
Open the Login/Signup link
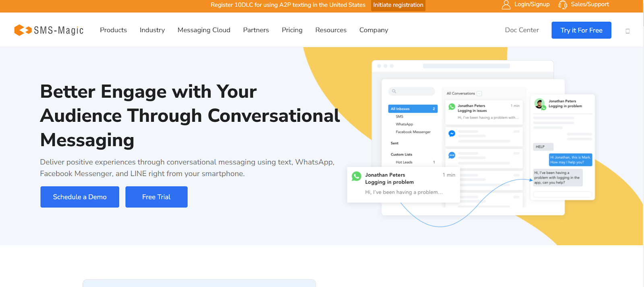point(532,4)
